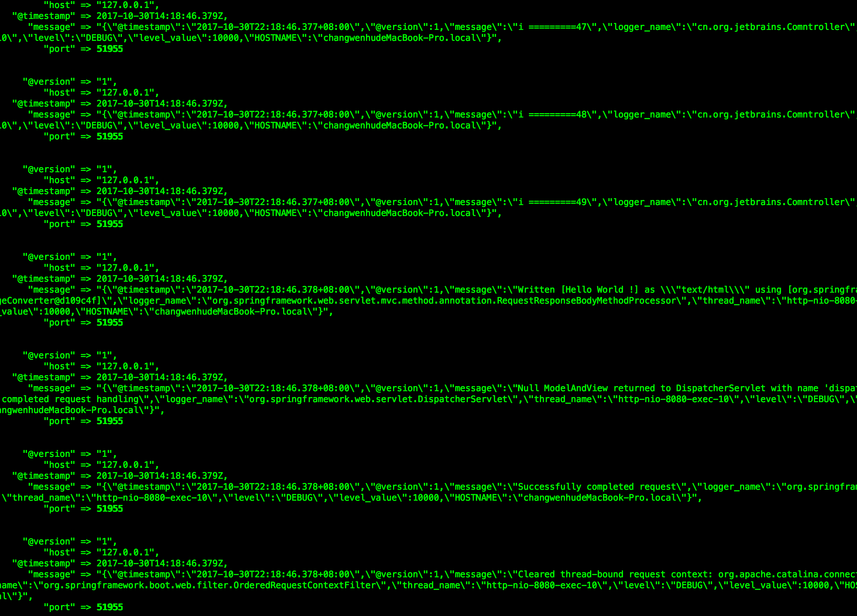Click the topmost port value 51955
The height and width of the screenshot is (616, 857).
[109, 49]
